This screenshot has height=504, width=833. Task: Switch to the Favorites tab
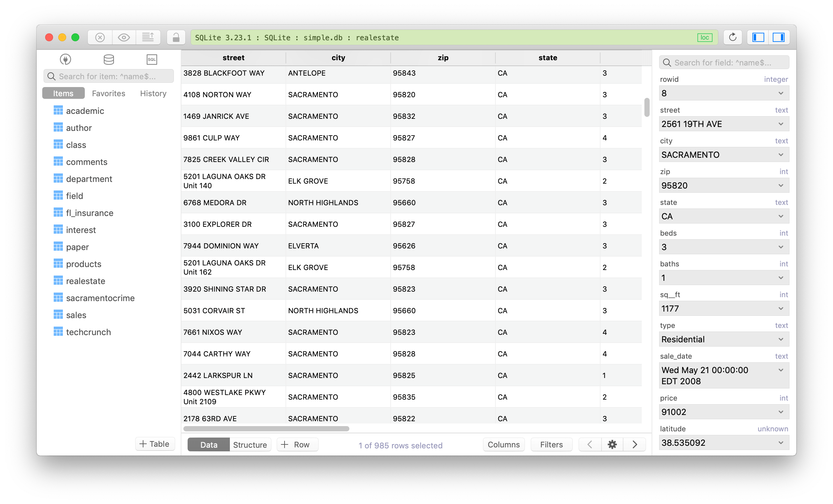click(x=108, y=93)
